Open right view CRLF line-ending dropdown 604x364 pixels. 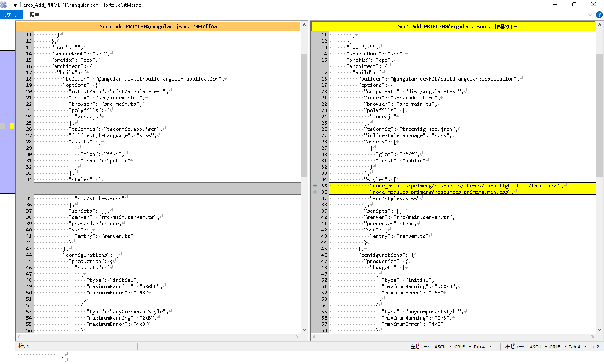coord(558,347)
